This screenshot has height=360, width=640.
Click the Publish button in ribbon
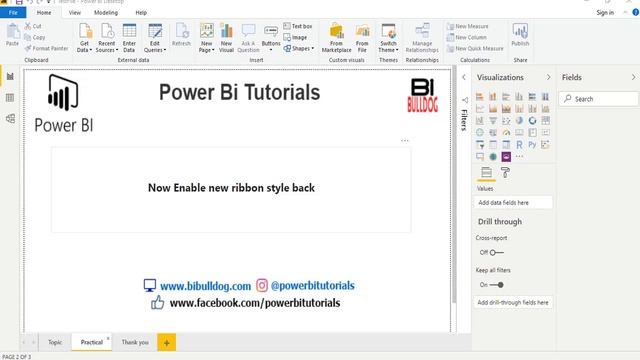(520, 35)
